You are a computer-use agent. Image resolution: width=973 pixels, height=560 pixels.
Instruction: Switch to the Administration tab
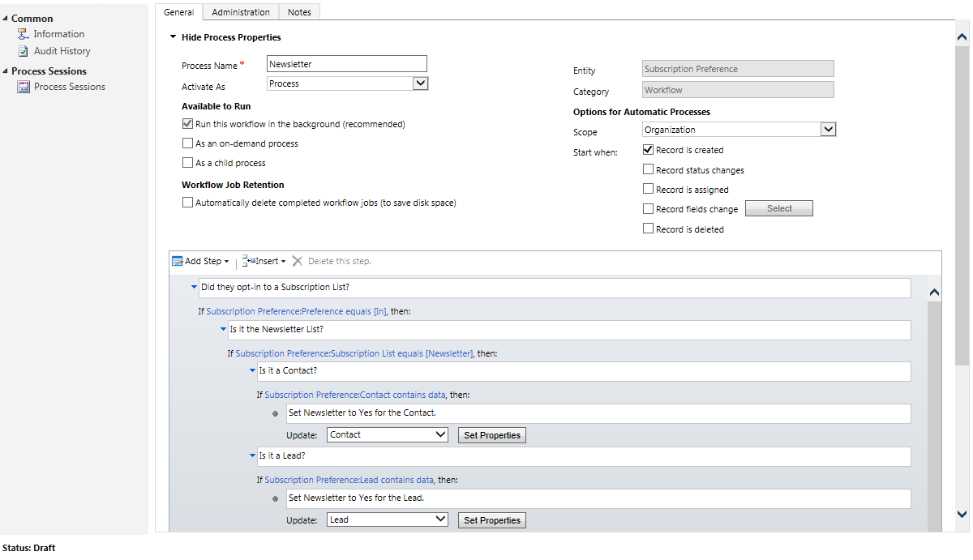tap(241, 12)
